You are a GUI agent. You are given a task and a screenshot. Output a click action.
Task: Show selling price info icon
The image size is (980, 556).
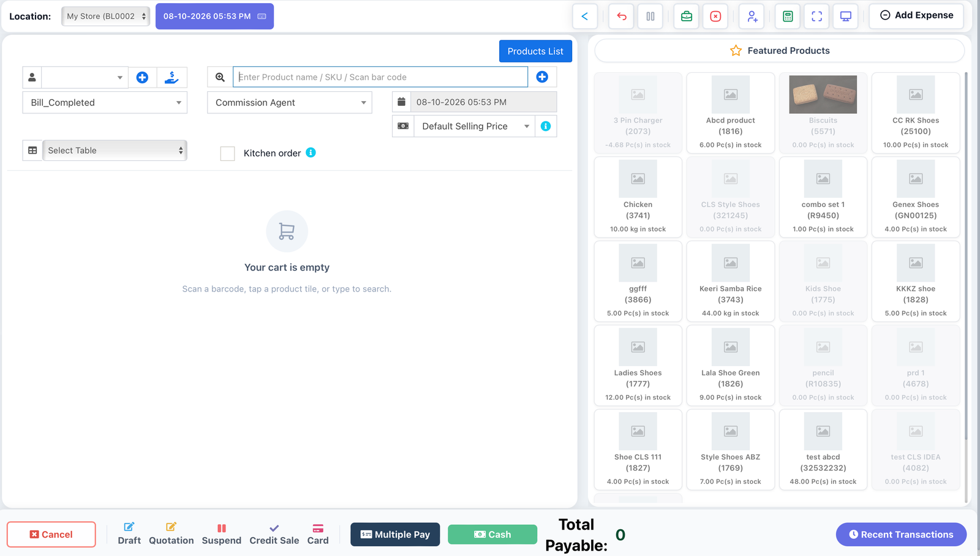tap(546, 126)
